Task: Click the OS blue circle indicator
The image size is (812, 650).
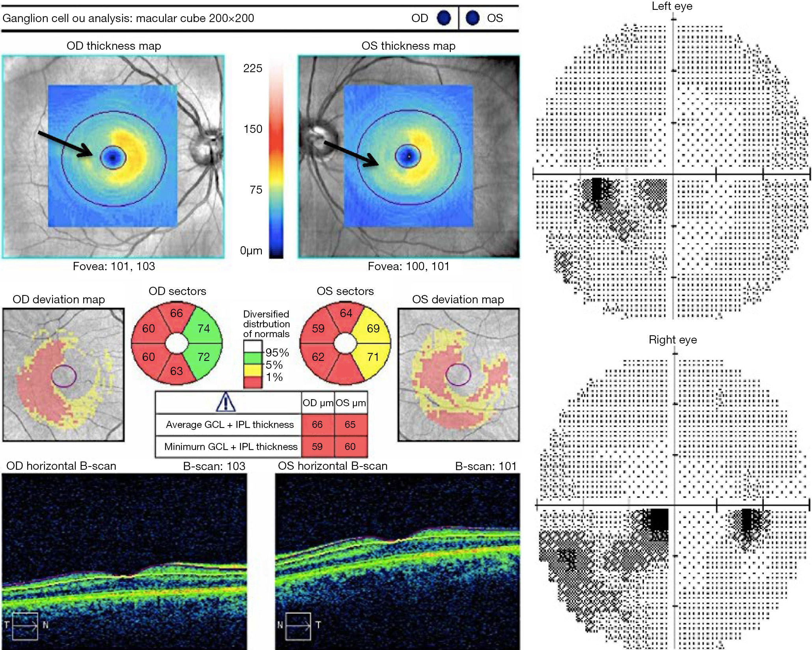Action: click(472, 18)
